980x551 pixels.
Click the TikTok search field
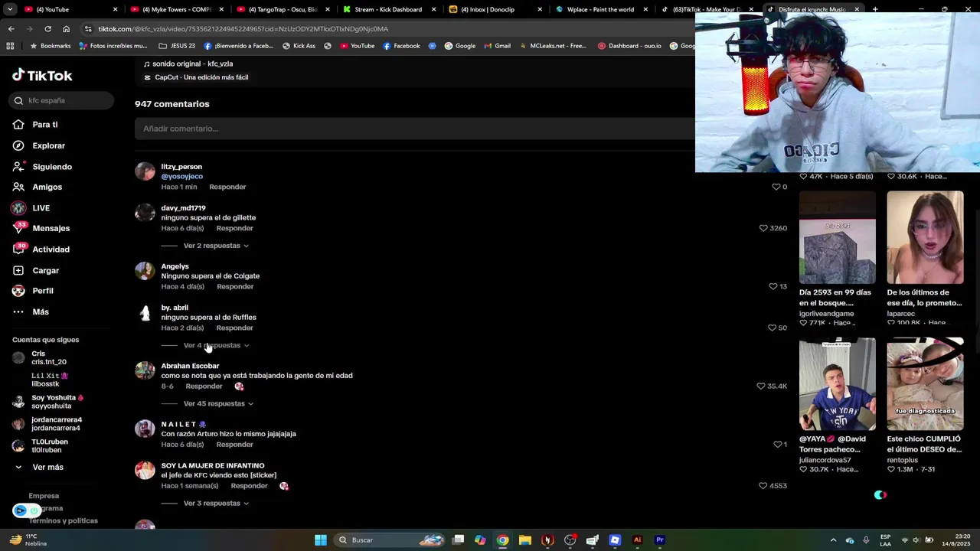[x=63, y=100]
